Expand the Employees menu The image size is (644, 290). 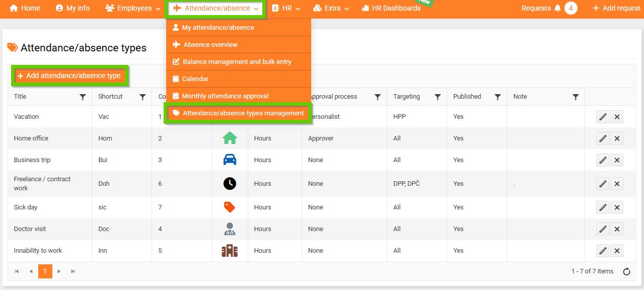pos(132,8)
